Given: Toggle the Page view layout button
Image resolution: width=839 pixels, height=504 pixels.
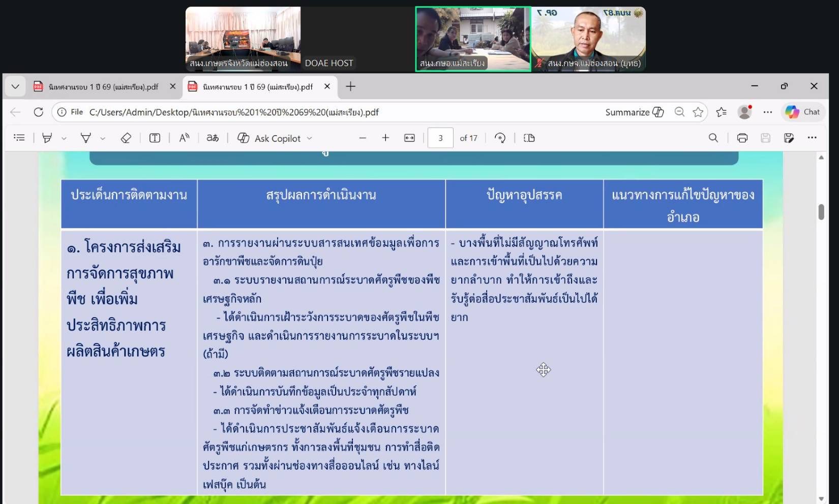Looking at the screenshot, I should (x=529, y=138).
